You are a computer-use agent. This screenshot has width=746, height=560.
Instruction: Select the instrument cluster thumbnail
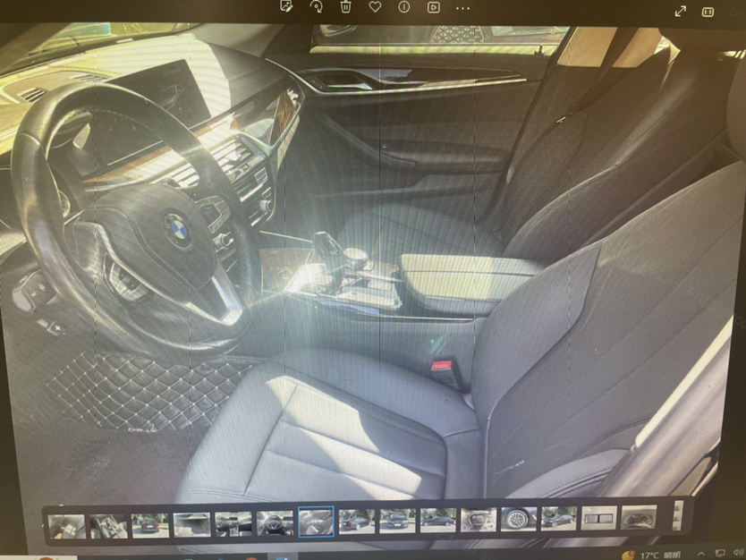tap(639, 517)
